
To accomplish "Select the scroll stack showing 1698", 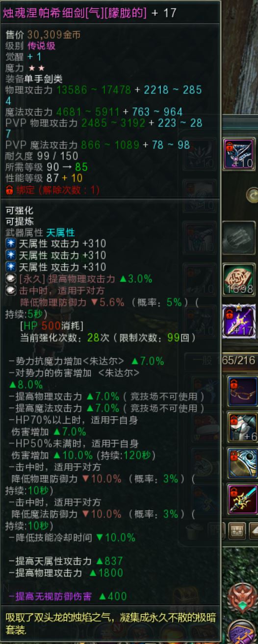I will (239, 280).
